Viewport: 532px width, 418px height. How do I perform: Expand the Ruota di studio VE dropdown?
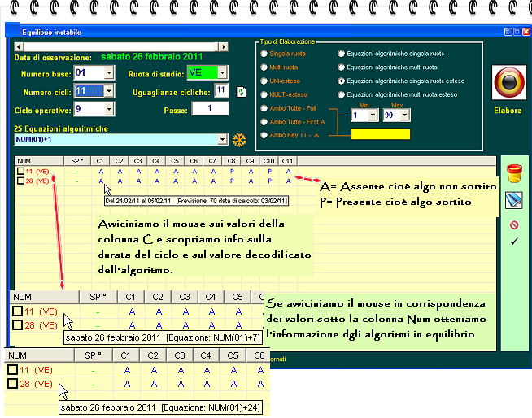tap(222, 74)
